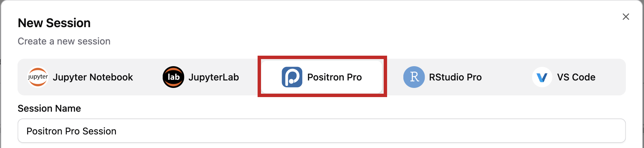
Task: Click the 'Create a new session' subtitle
Action: [x=64, y=41]
